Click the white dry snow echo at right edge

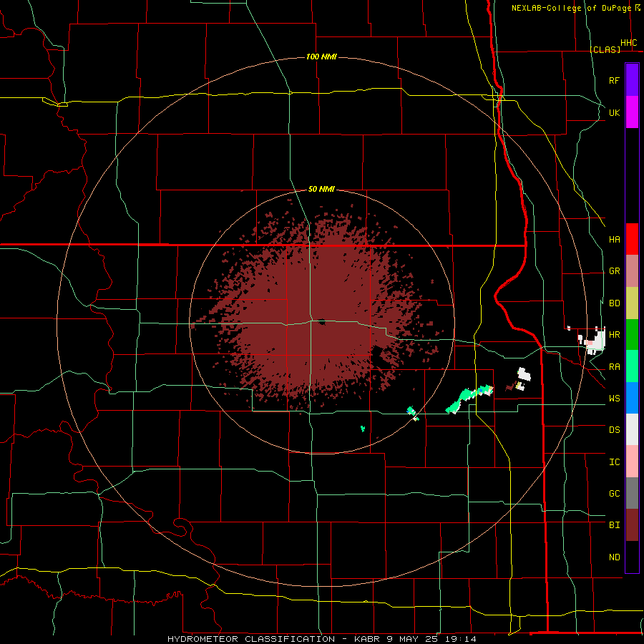pyautogui.click(x=595, y=341)
